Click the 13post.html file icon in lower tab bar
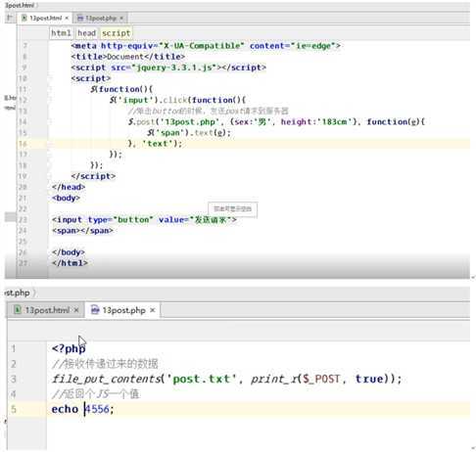The width and height of the screenshot is (476, 452). pyautogui.click(x=18, y=310)
